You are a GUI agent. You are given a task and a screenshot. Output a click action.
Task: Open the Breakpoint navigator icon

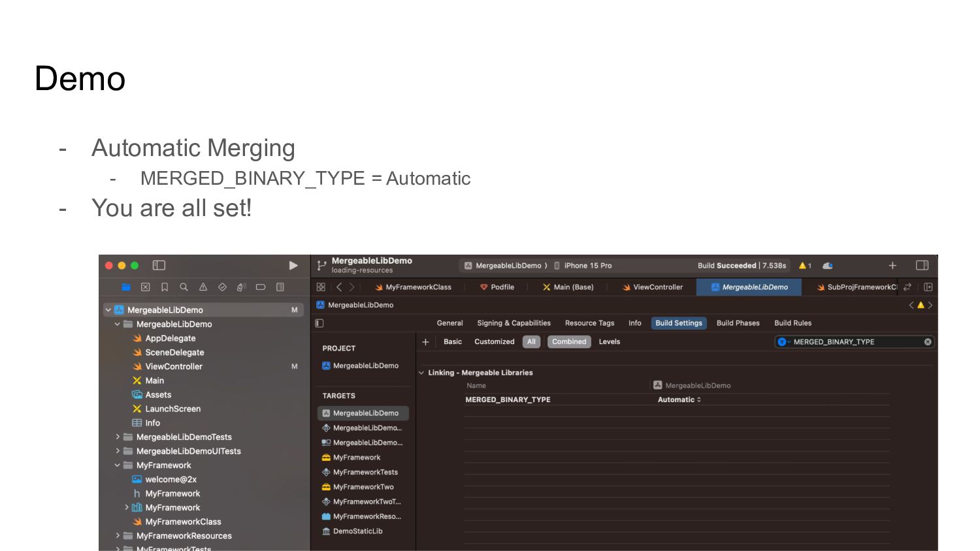[261, 287]
